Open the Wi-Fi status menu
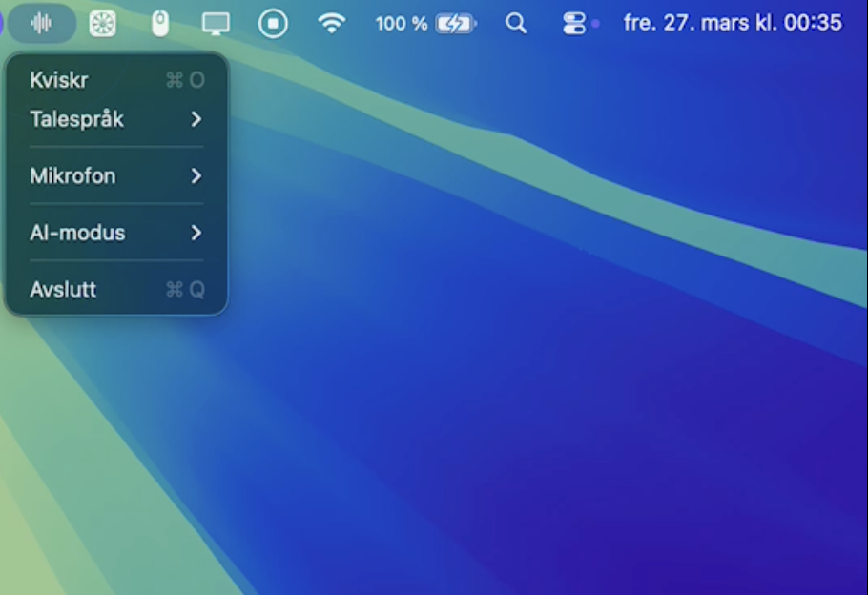This screenshot has width=868, height=595. [x=332, y=22]
